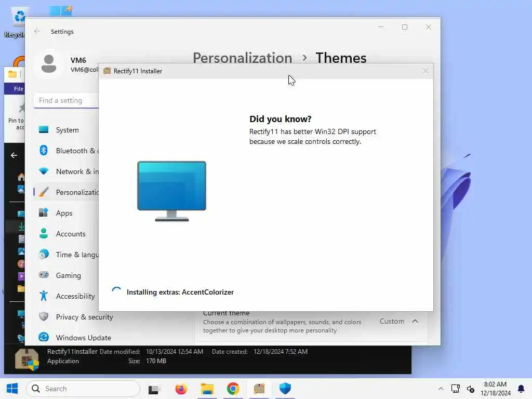The height and width of the screenshot is (399, 532).
Task: Click the System monitor icon
Action: (44, 129)
